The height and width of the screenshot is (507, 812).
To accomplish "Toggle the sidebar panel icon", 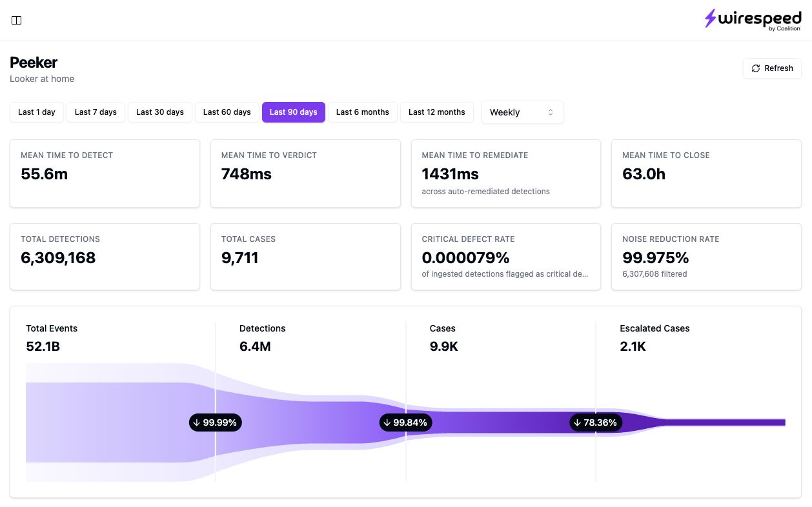I will 17,20.
